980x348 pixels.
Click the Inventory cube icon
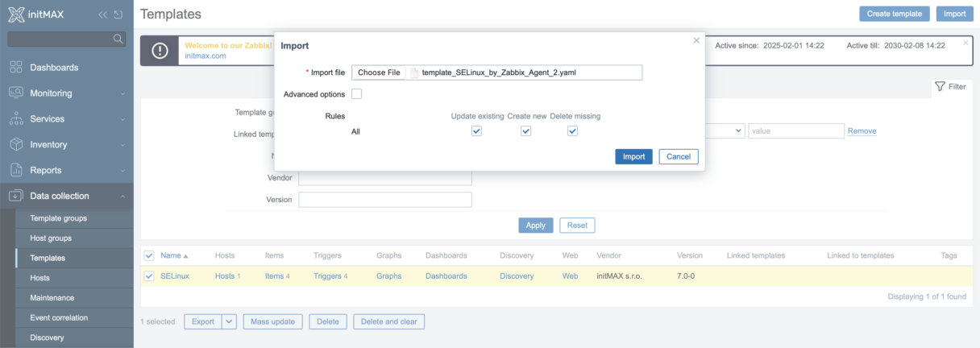pos(16,144)
